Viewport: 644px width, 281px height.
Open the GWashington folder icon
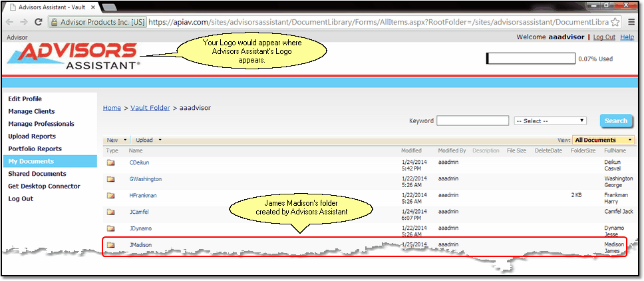110,179
